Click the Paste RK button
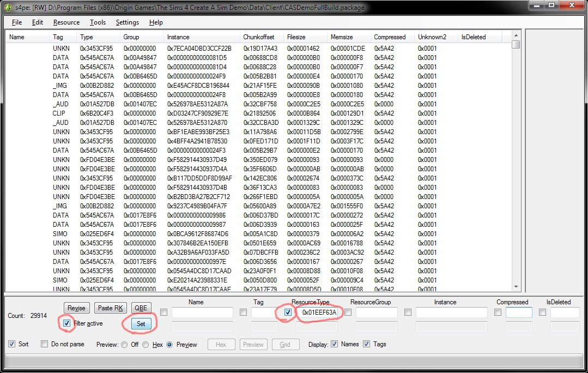This screenshot has height=373, width=588. 110,308
